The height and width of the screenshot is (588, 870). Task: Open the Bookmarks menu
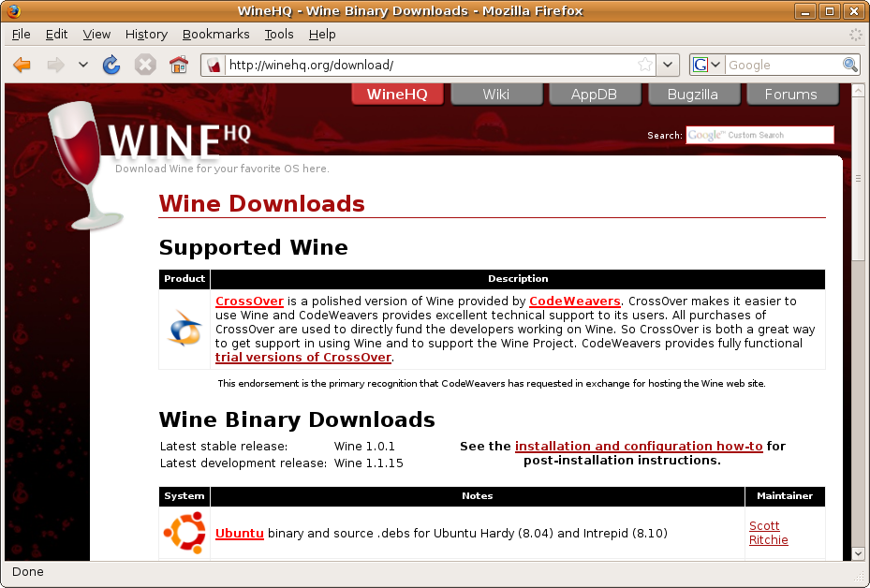pos(215,34)
